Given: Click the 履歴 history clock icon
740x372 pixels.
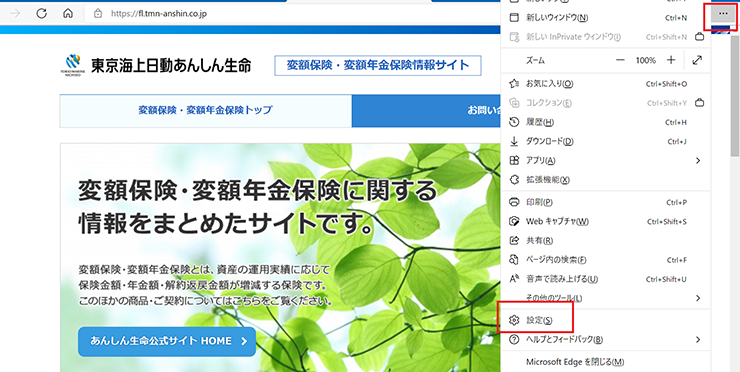Looking at the screenshot, I should click(514, 122).
